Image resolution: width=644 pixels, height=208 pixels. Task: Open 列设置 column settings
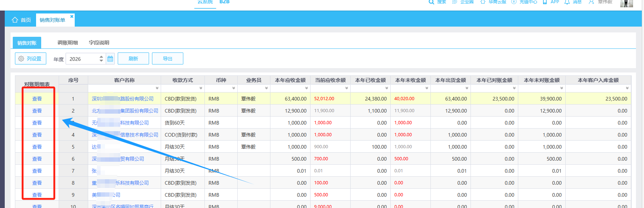click(x=31, y=59)
